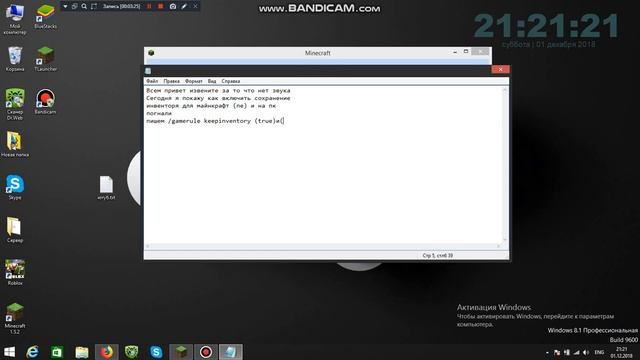The width and height of the screenshot is (640, 360).
Task: Switch to Minecraft in taskbar
Action: tap(181, 352)
